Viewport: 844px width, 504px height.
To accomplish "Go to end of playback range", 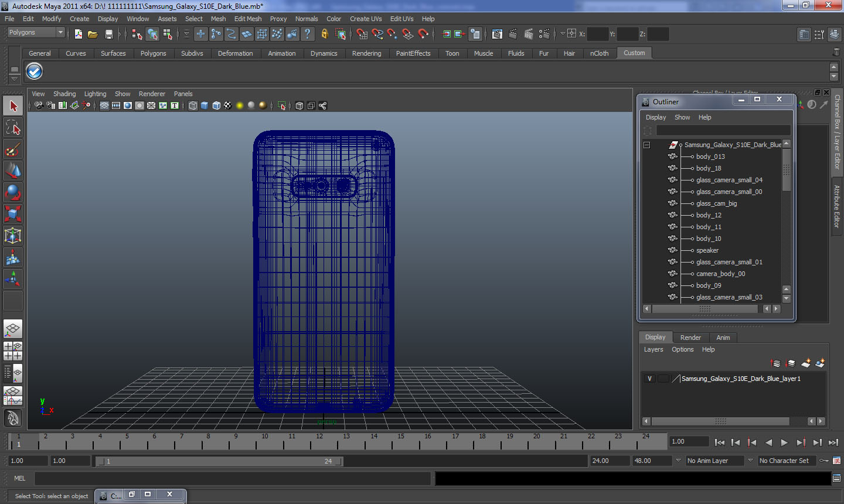I will coord(833,442).
